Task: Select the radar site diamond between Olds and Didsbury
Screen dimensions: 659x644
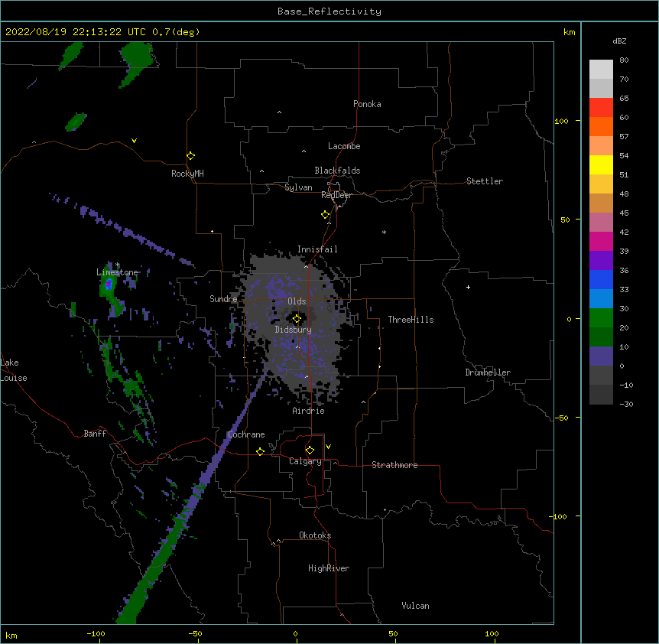Action: tap(297, 319)
